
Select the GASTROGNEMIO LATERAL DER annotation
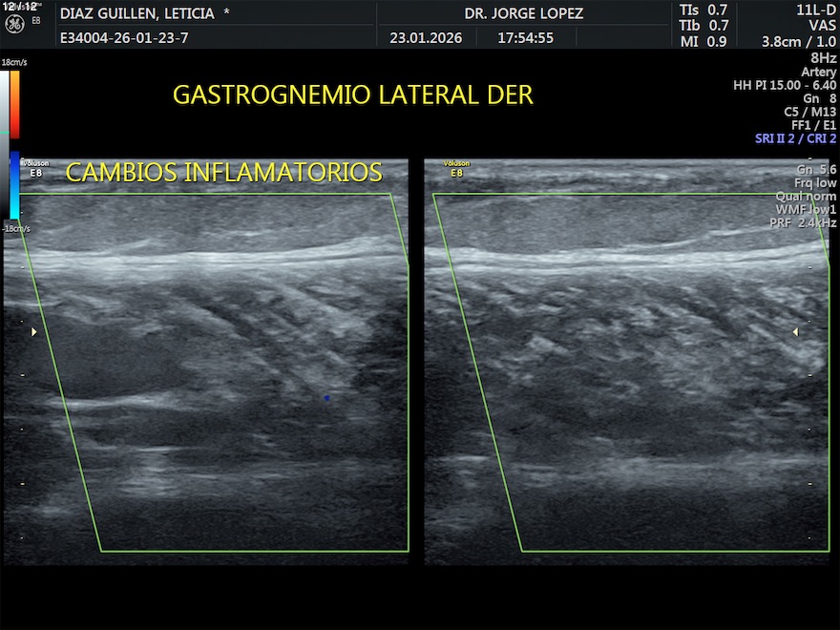(x=352, y=95)
